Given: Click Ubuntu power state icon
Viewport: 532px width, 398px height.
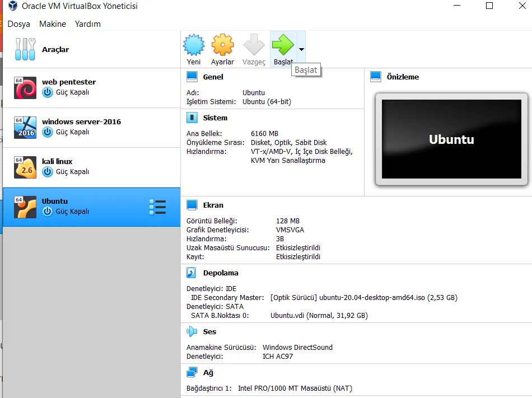Looking at the screenshot, I should (x=48, y=212).
